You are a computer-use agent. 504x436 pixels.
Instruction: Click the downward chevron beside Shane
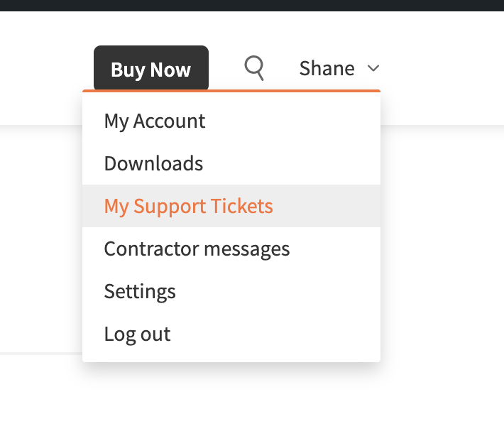[x=373, y=68]
